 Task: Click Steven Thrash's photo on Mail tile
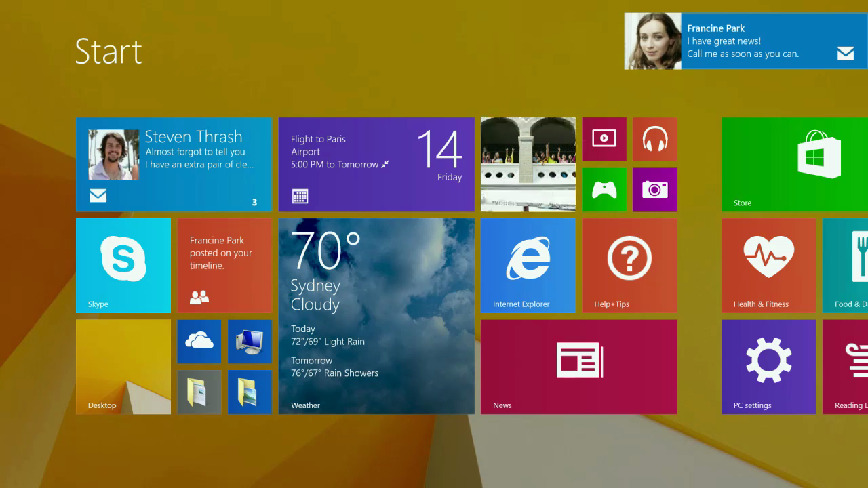pyautogui.click(x=113, y=155)
